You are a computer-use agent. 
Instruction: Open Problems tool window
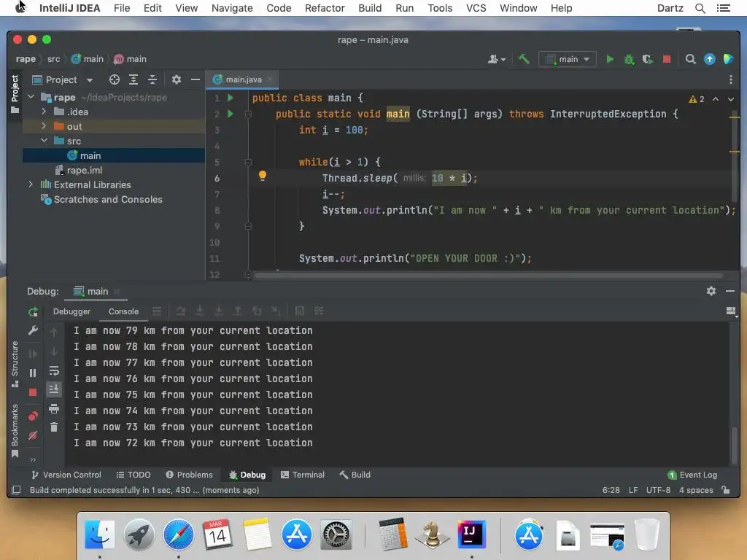tap(189, 475)
